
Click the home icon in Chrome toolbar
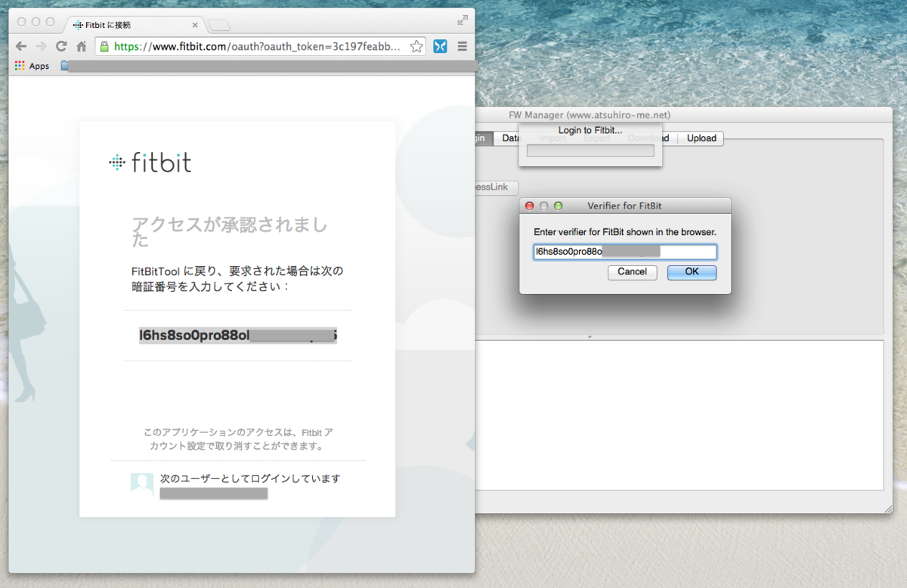click(81, 46)
